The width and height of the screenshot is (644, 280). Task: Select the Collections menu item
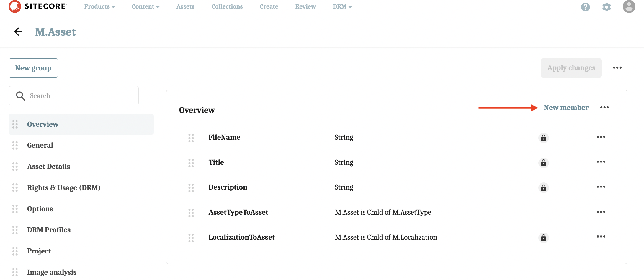227,6
